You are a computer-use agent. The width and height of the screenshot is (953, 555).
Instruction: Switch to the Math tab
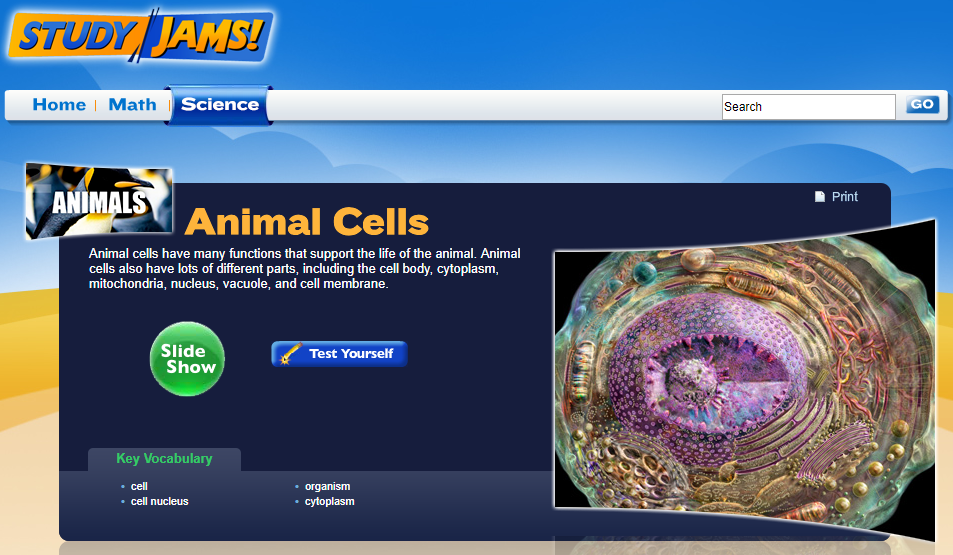pyautogui.click(x=132, y=105)
